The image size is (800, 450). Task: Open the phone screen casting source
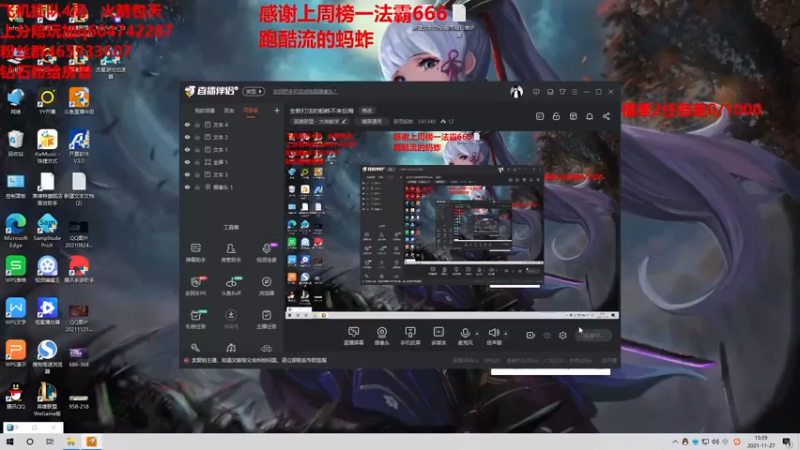pos(410,336)
